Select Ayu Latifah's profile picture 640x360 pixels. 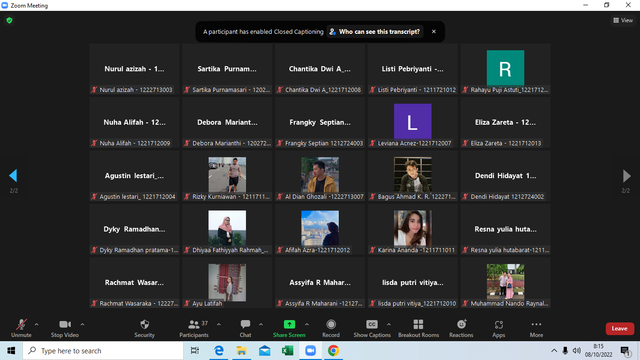[x=227, y=282]
